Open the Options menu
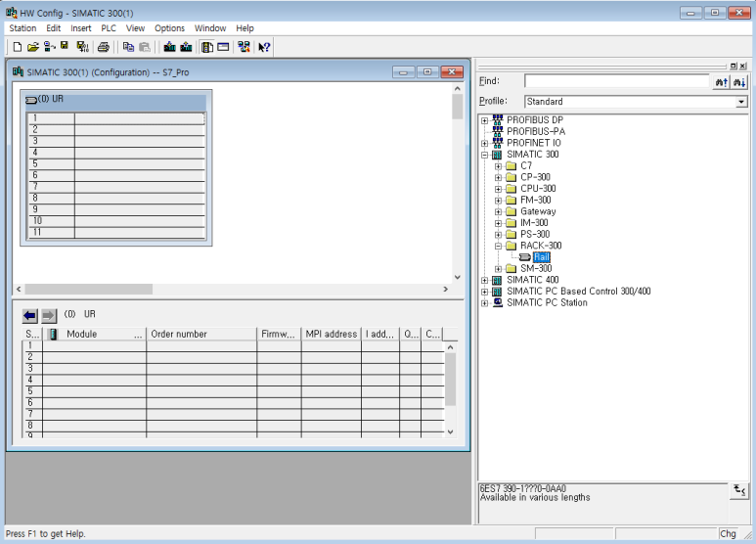The width and height of the screenshot is (756, 544). point(169,28)
